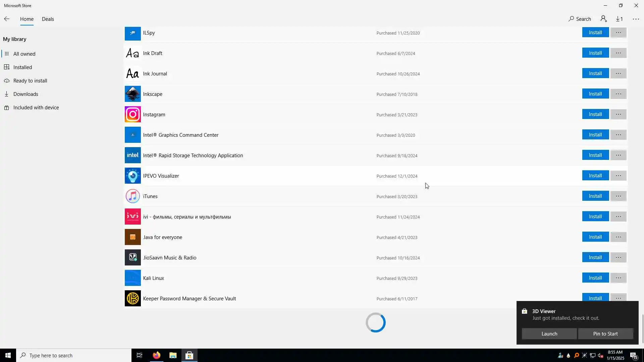Pin 3D Viewer to Start
Viewport: 644px width, 362px height.
click(605, 334)
